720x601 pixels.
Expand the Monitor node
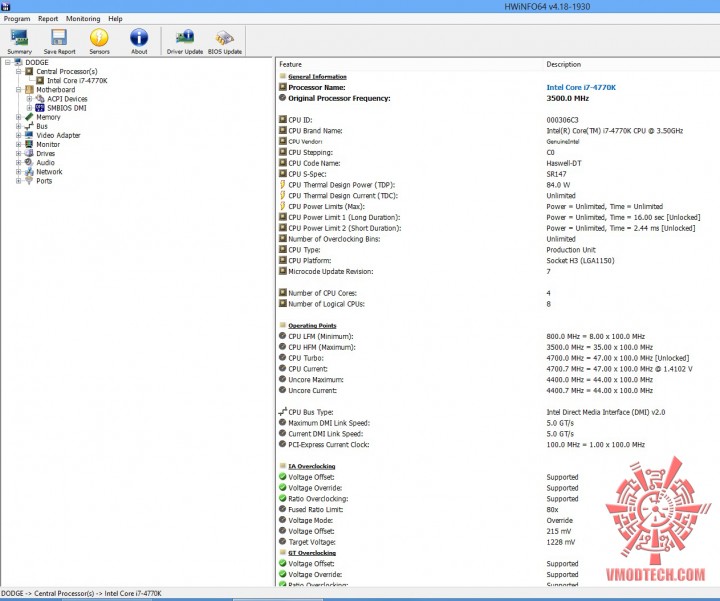(18, 144)
